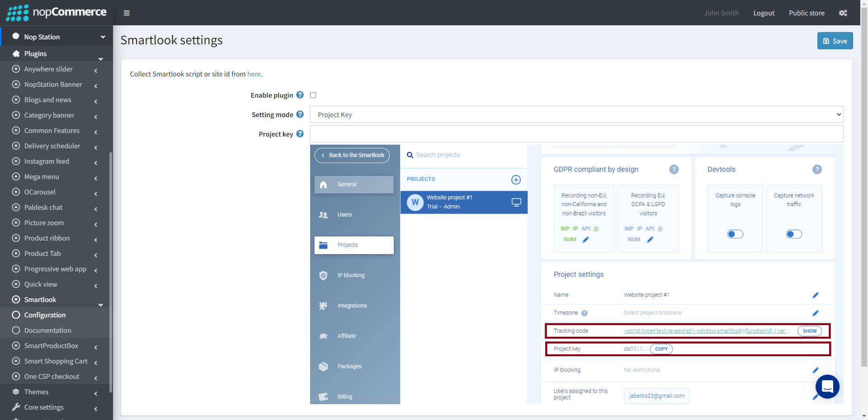Click Enable plugin help question icon
This screenshot has height=420, width=868.
pos(300,95)
